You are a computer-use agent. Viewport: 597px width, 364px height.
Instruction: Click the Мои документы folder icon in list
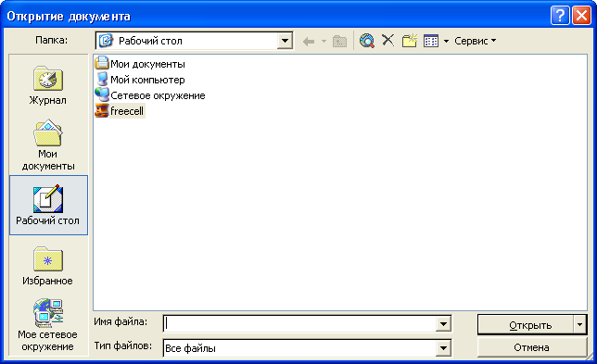click(x=102, y=63)
